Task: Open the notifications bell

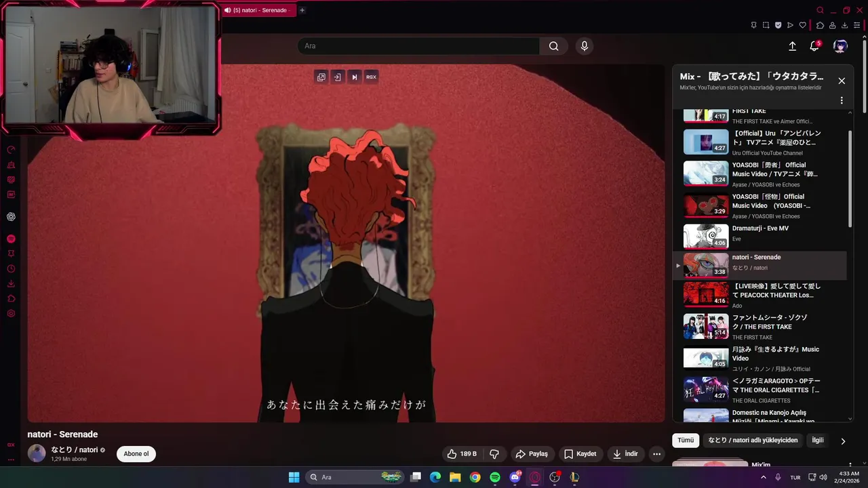Action: [814, 46]
